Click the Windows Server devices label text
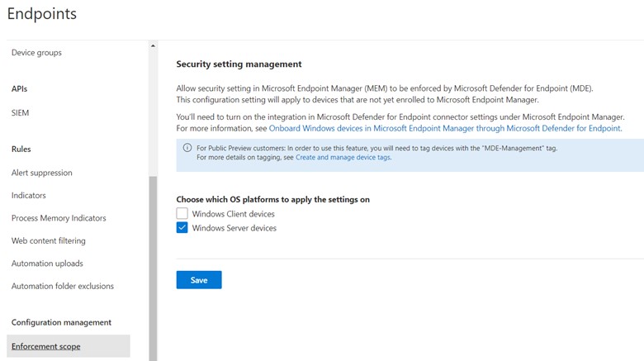 point(234,228)
